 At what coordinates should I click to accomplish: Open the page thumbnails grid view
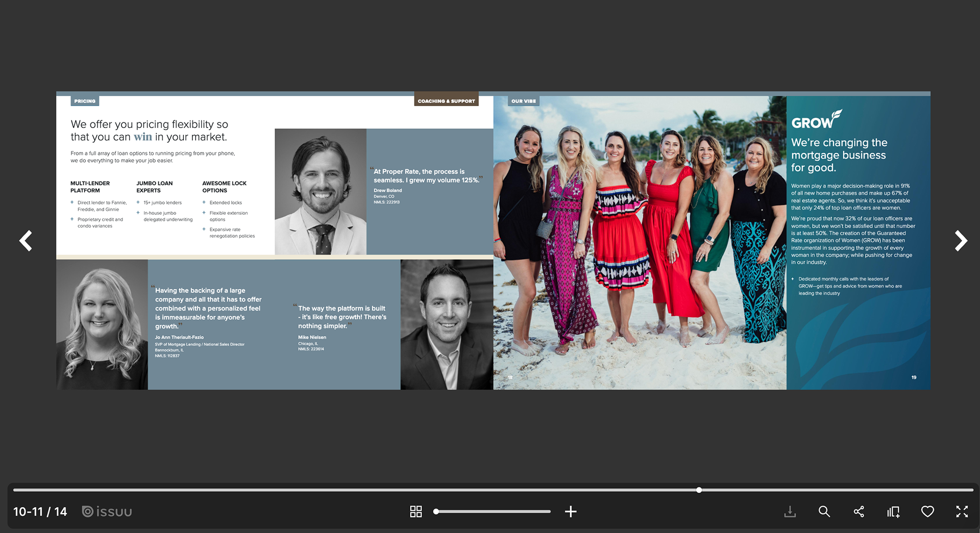[x=416, y=512]
